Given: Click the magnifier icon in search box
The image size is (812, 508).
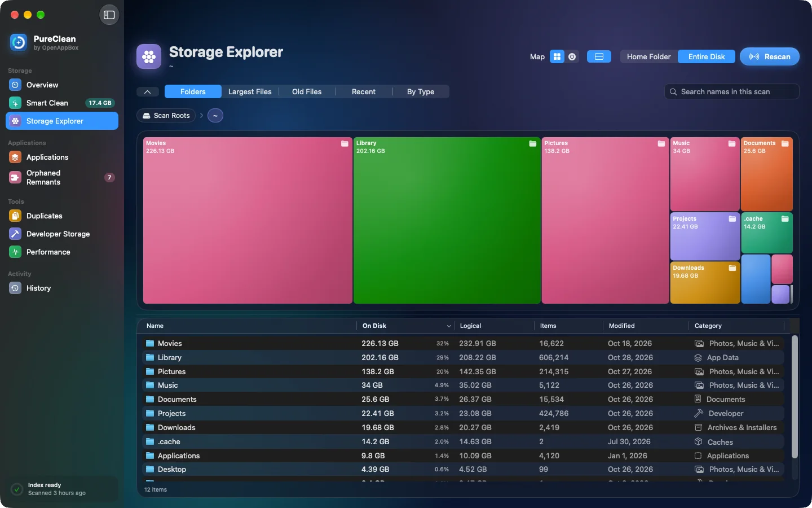Looking at the screenshot, I should [673, 91].
